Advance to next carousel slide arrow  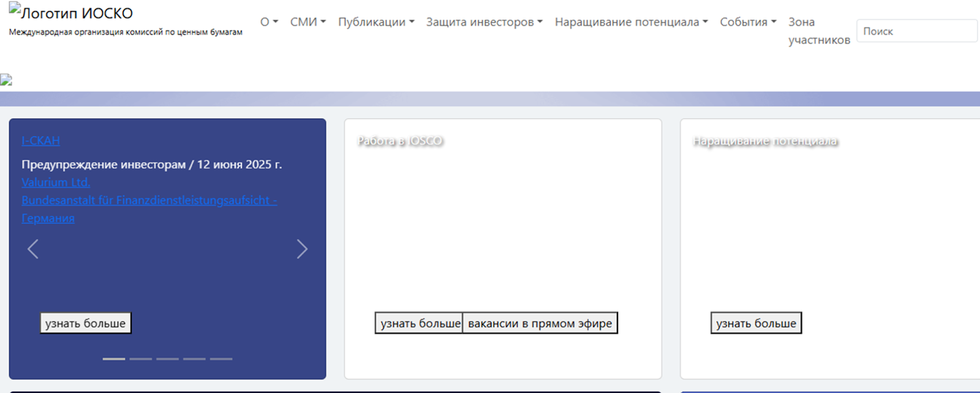pos(302,249)
